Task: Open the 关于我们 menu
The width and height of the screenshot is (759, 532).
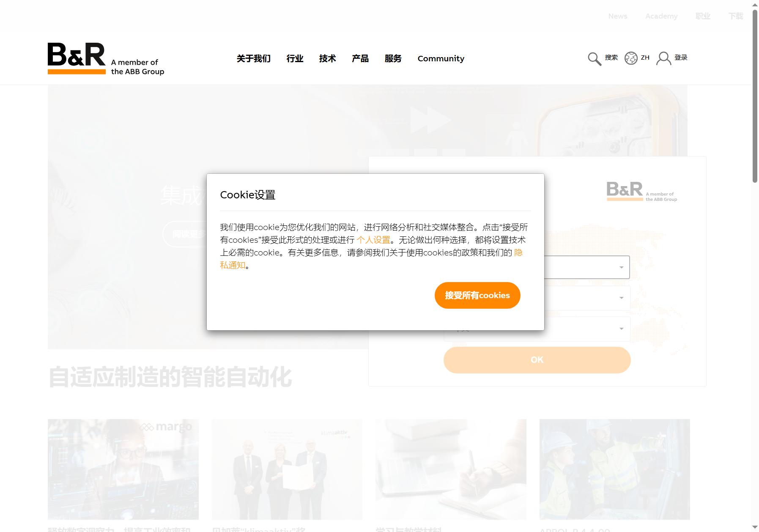Action: [254, 58]
